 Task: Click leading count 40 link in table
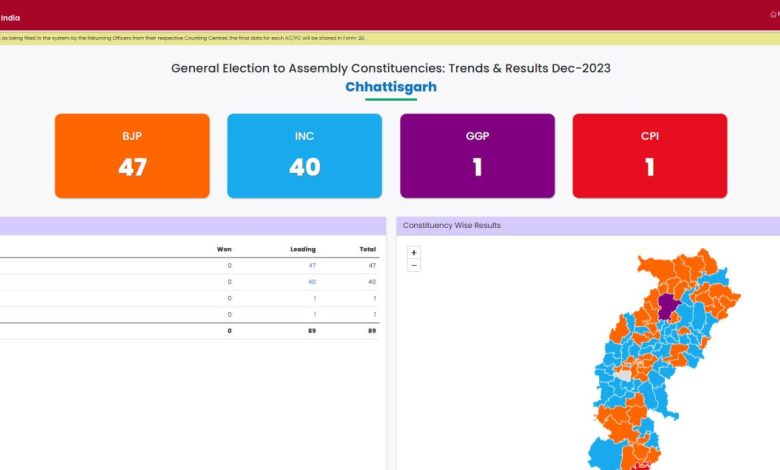click(x=312, y=282)
